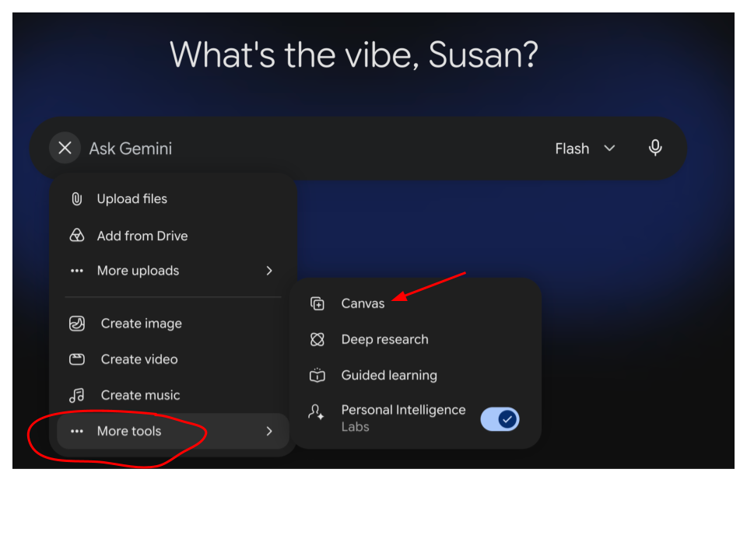
Task: Click the Guided learning book icon
Action: [x=317, y=375]
